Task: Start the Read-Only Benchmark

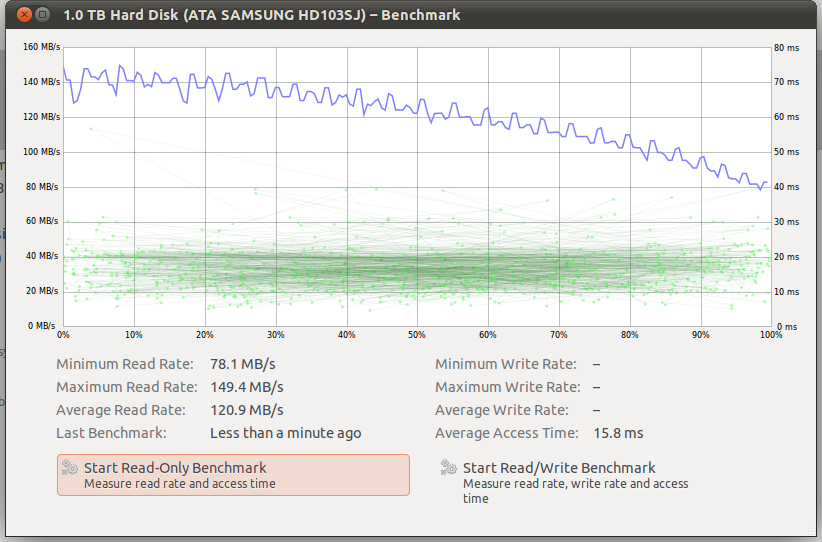Action: click(x=233, y=475)
